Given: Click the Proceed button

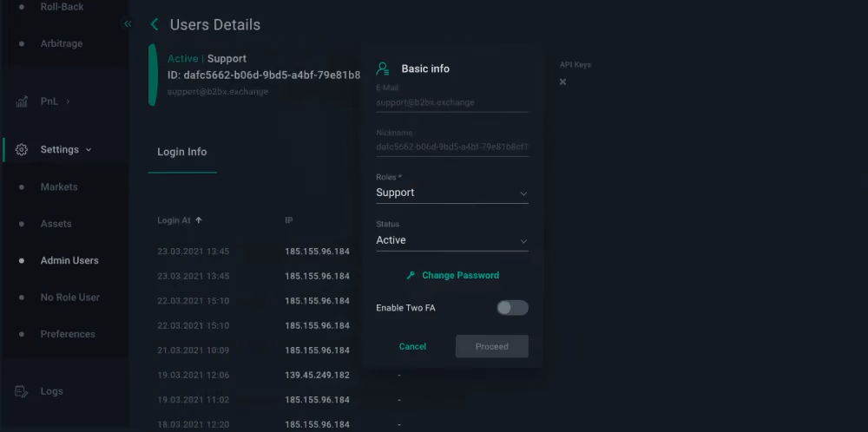Looking at the screenshot, I should (491, 347).
